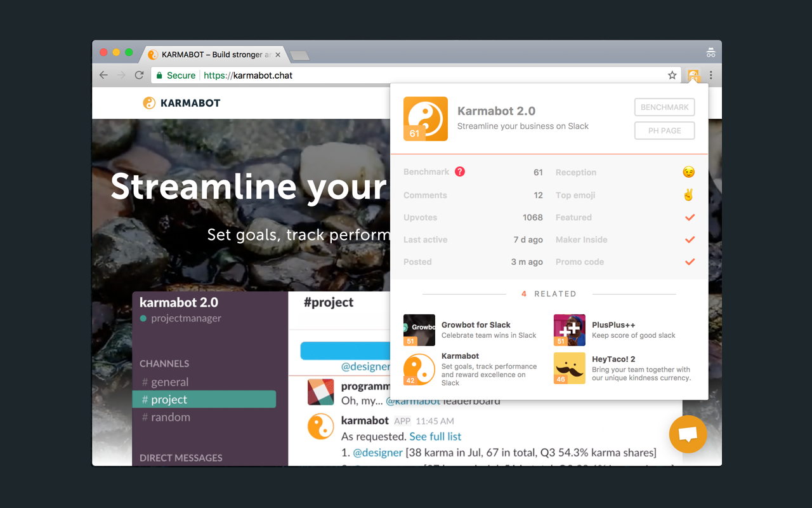This screenshot has width=812, height=508.
Task: Click the browser back arrow
Action: 103,75
